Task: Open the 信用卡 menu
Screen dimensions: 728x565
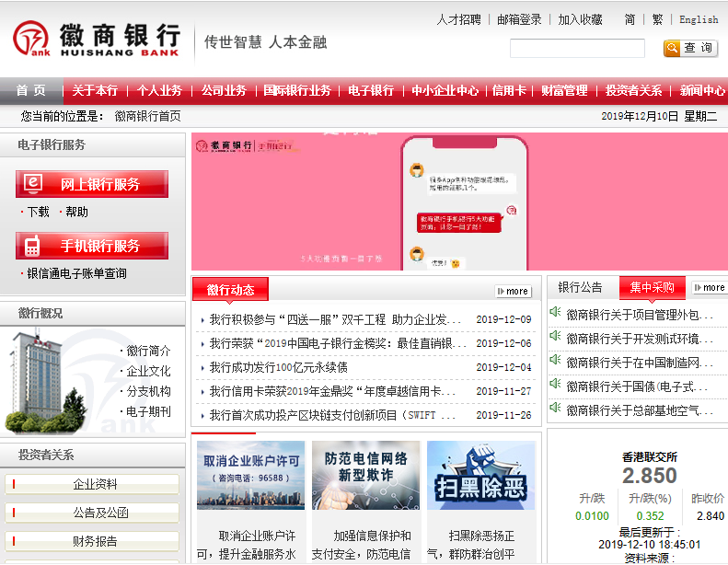Action: click(509, 90)
